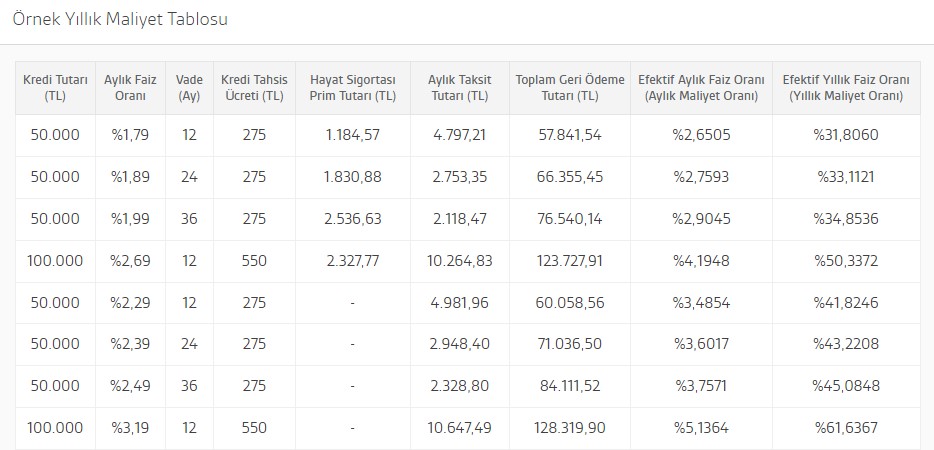Select the 10.264,83 monthly installment cell
This screenshot has width=934, height=450.
coord(459,261)
